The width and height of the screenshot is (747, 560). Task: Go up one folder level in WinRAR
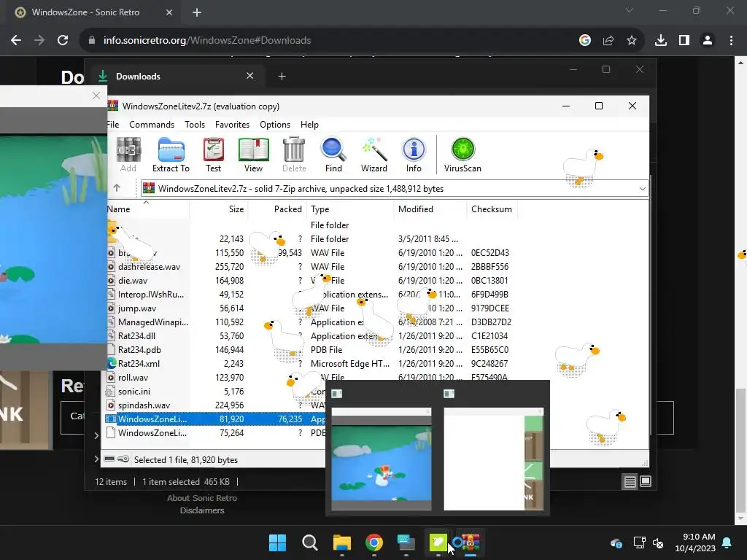click(x=117, y=188)
